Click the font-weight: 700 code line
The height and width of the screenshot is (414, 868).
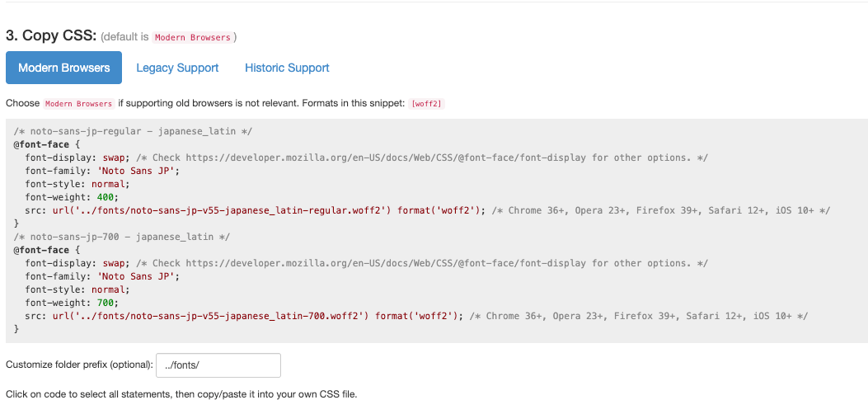tap(72, 303)
